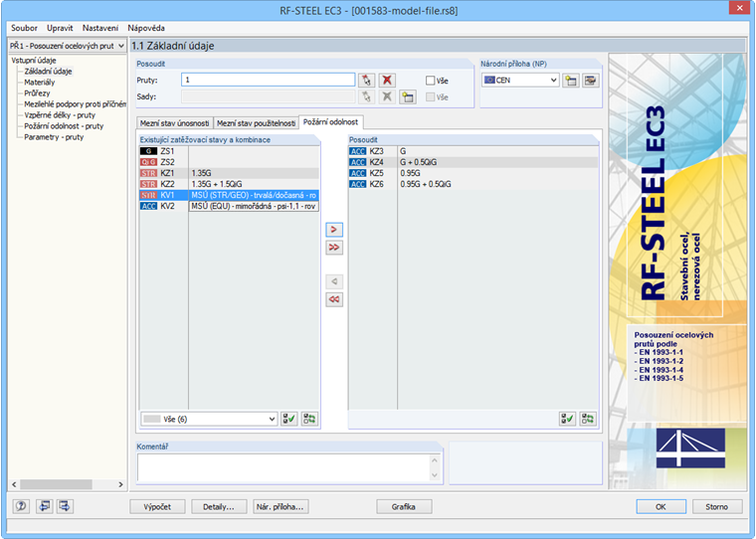Click the select all icon under Posoudit list
This screenshot has width=756, height=539.
pos(567,419)
